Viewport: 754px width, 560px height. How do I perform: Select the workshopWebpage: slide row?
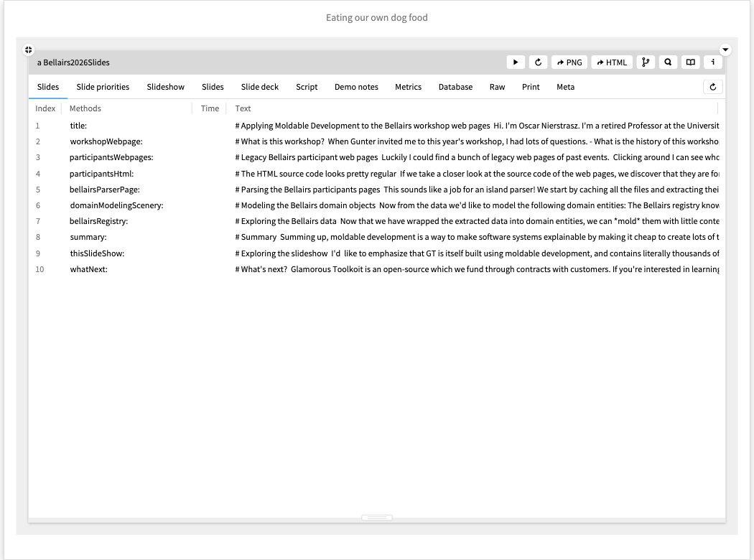106,141
